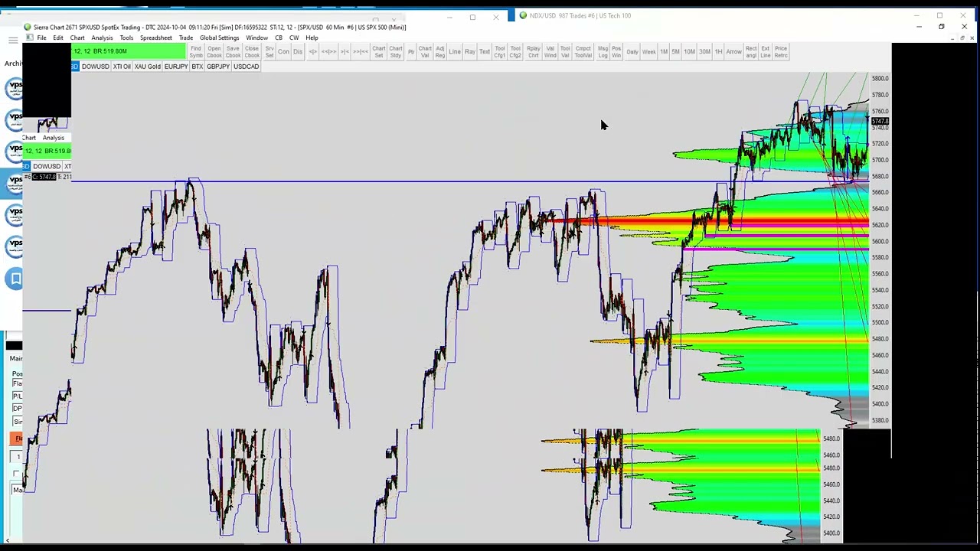Open the Window menu
Screen dimensions: 980x551
256,37
